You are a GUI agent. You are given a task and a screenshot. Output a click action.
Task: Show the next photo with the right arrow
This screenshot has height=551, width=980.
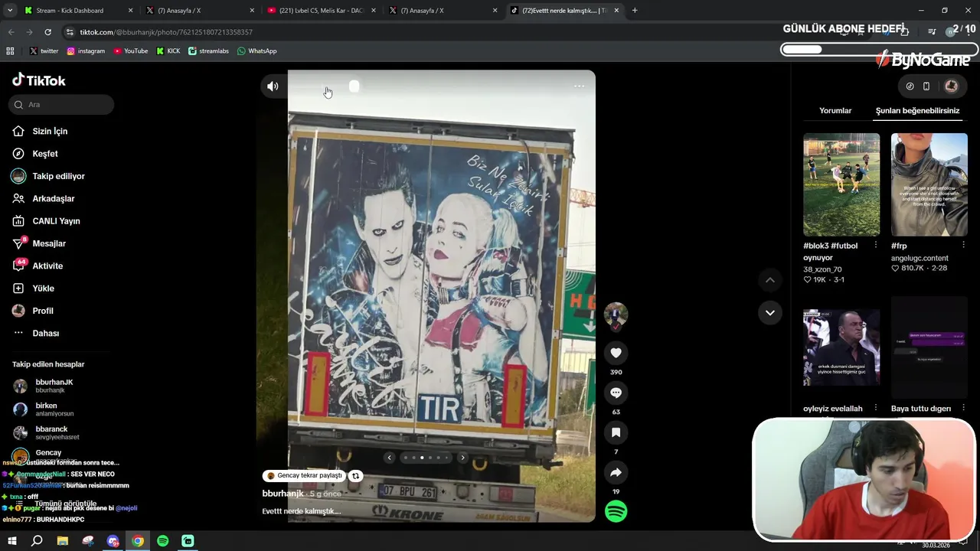[462, 458]
